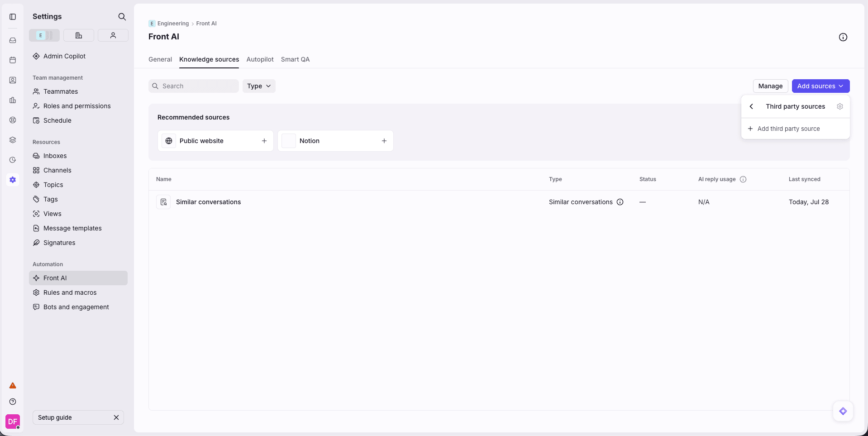The height and width of the screenshot is (436, 868).
Task: Open Views settings
Action: point(78,214)
